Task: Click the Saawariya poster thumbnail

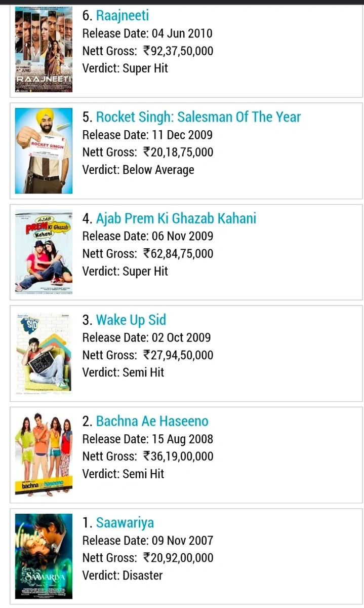Action: pos(44,556)
